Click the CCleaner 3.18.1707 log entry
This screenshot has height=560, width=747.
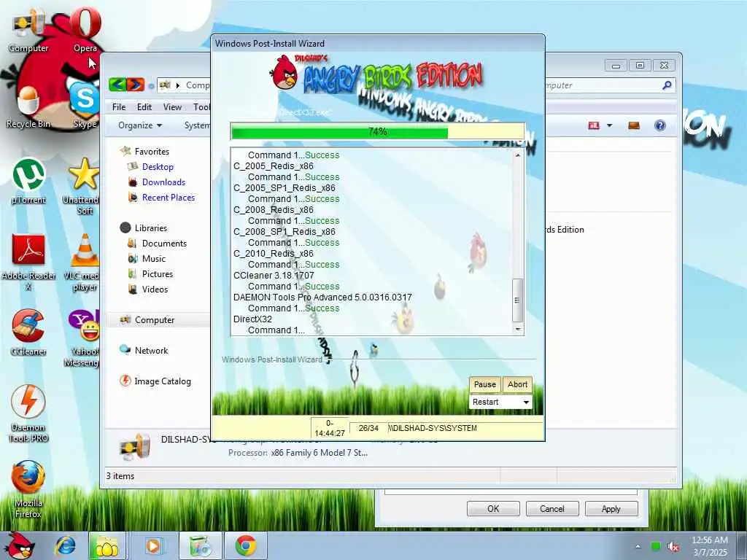point(274,275)
